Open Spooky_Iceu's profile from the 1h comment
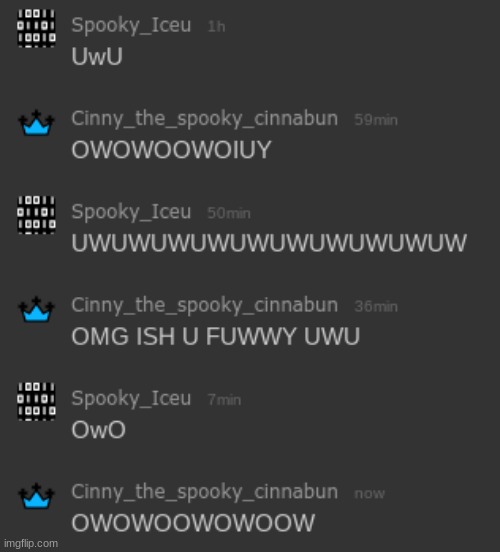 (131, 26)
